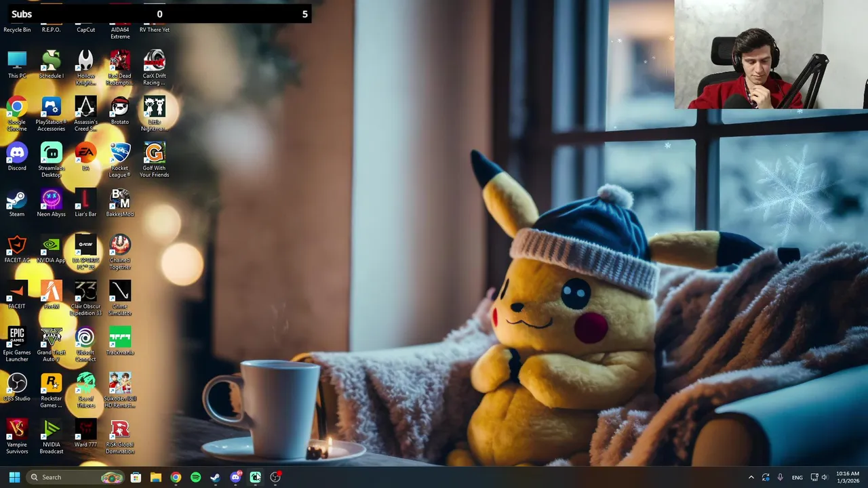
Task: Click the microphone tray icon
Action: [781, 477]
